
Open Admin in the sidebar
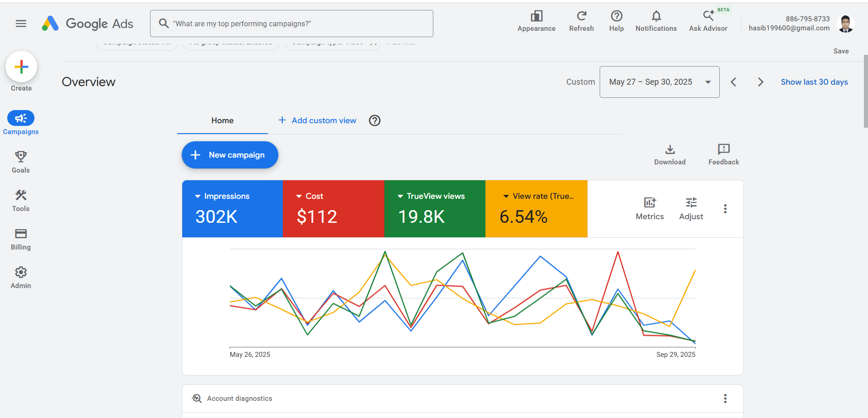click(21, 278)
